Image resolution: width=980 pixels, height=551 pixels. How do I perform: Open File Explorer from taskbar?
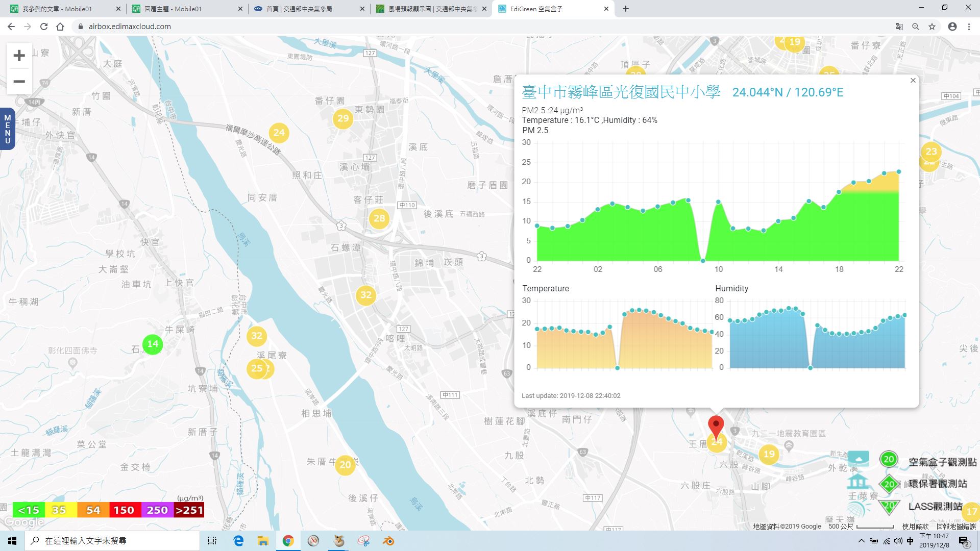[263, 541]
